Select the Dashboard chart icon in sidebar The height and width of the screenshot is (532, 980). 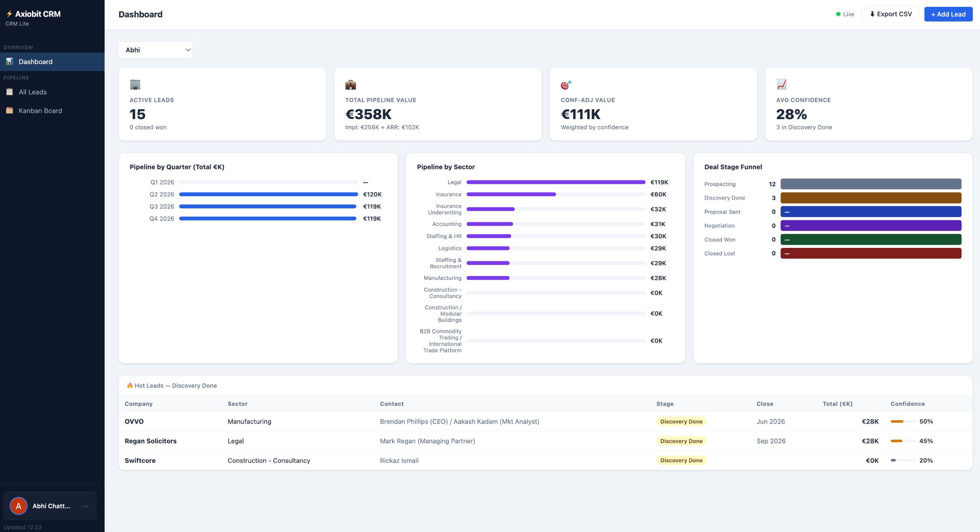[x=10, y=62]
